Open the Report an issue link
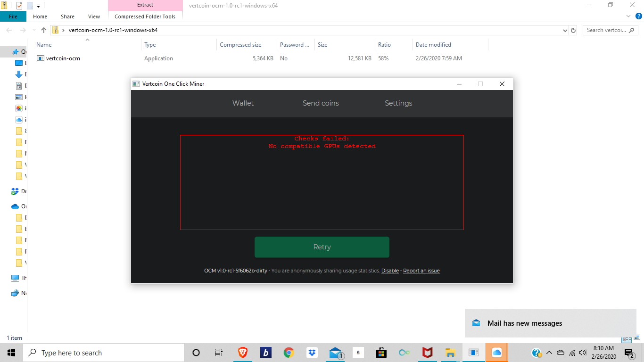The height and width of the screenshot is (362, 644). click(421, 271)
